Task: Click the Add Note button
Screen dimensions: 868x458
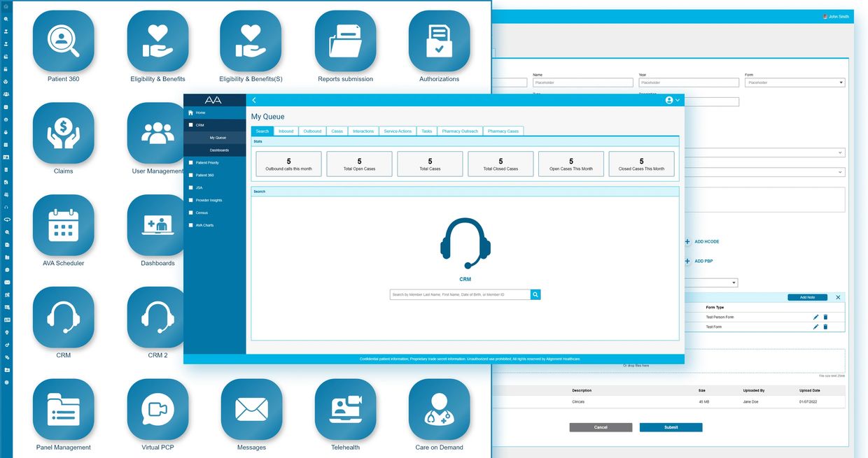Action: click(807, 298)
